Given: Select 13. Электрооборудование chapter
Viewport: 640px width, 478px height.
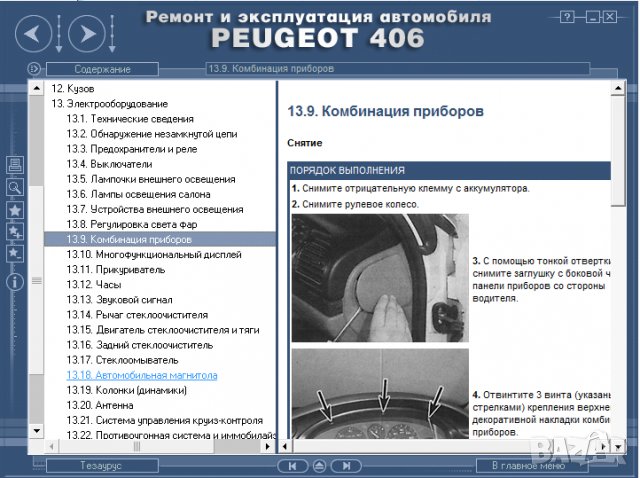Looking at the screenshot, I should pos(109,104).
